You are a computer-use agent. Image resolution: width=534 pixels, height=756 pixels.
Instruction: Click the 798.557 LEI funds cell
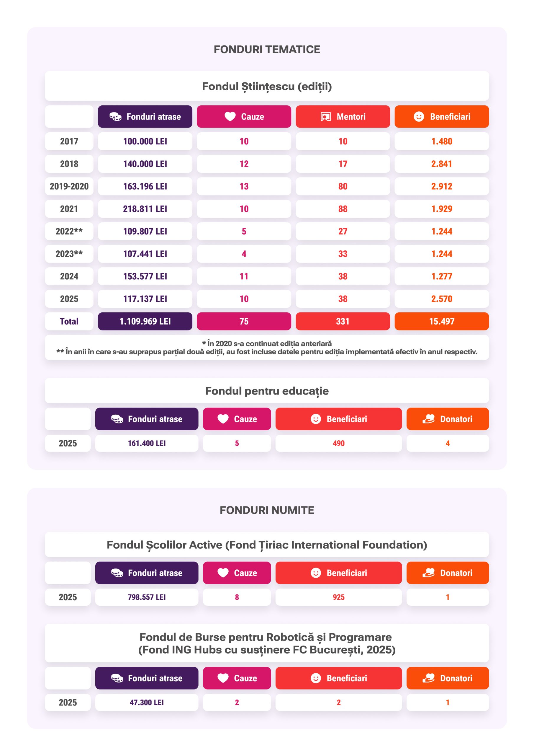click(147, 597)
